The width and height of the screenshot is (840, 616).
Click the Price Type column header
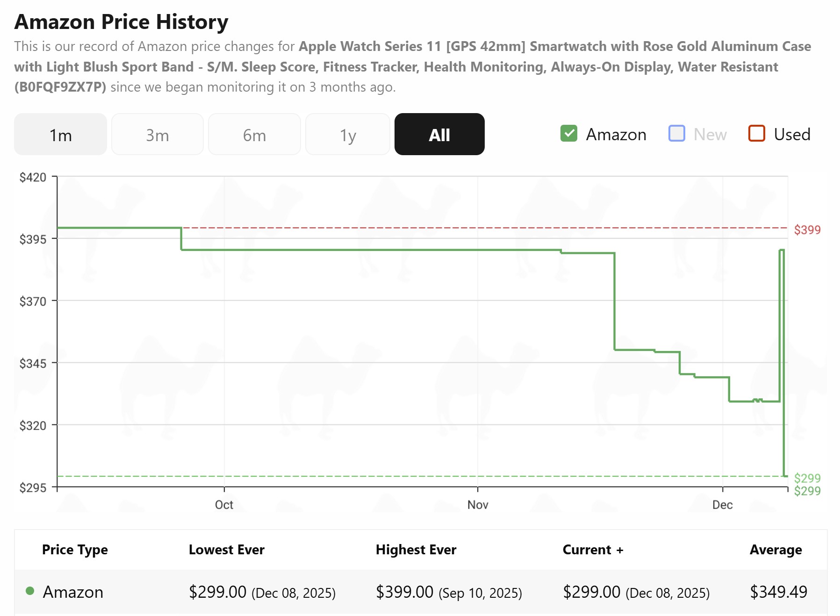75,550
